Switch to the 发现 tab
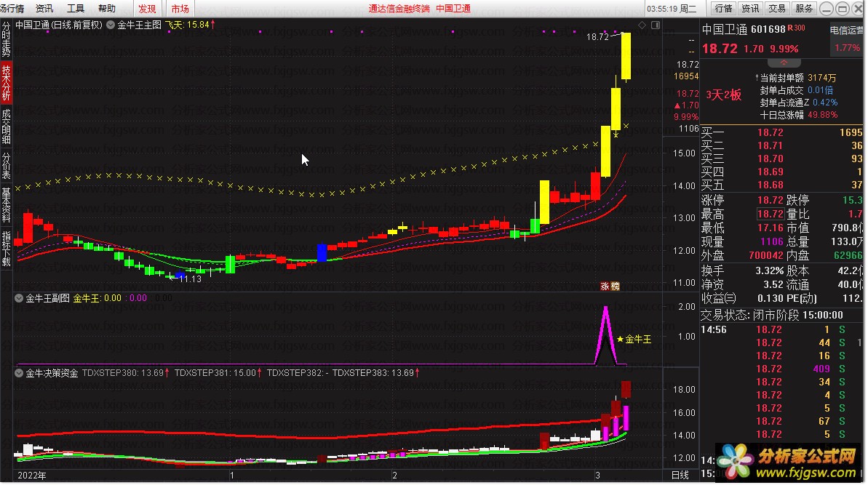Viewport: 868px width, 485px height. (x=147, y=8)
